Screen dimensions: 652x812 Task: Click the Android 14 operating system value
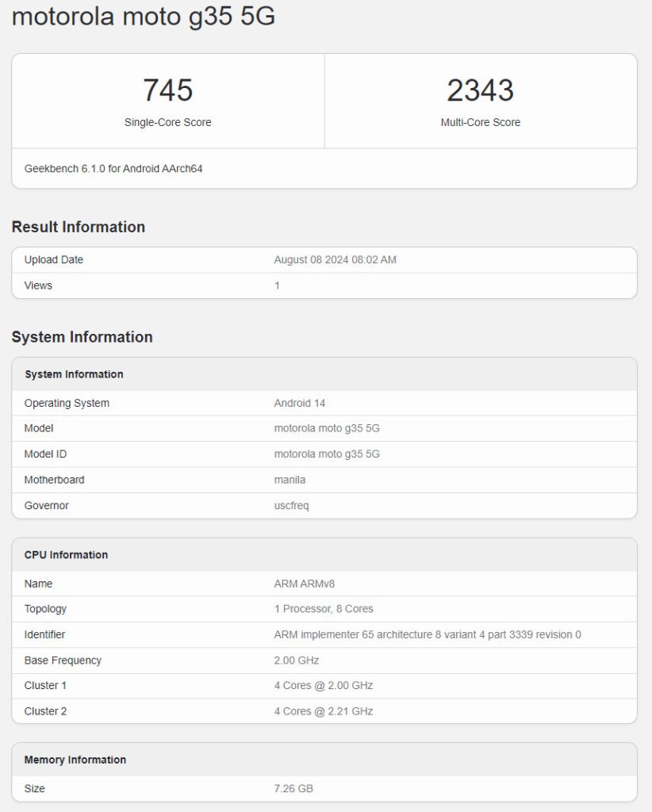point(300,403)
